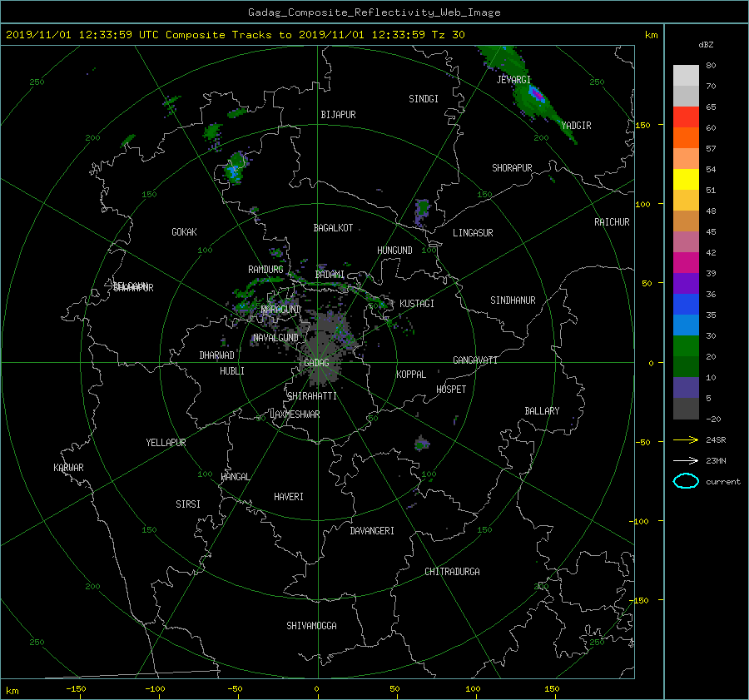
Task: Click the UTC timestamp header text
Action: (235, 35)
